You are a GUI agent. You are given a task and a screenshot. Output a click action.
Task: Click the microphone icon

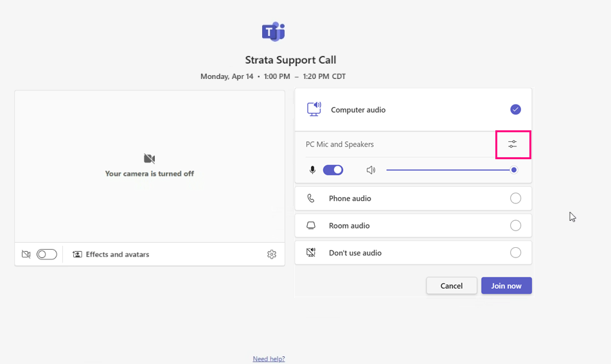[312, 170]
